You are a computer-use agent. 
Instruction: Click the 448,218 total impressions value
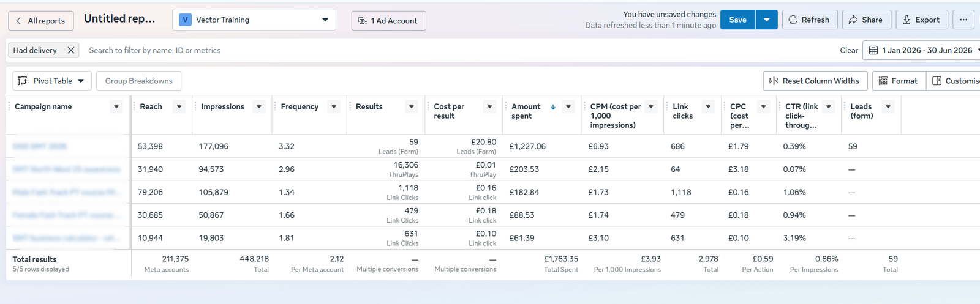254,259
